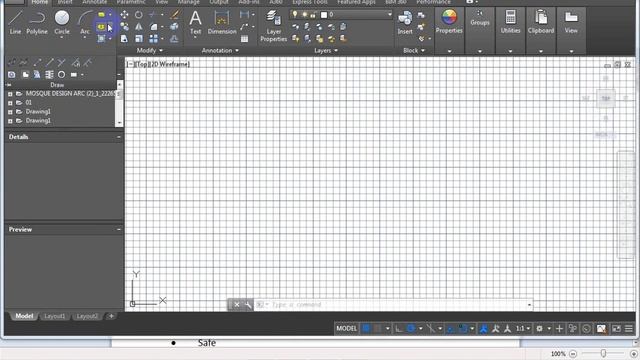Select the Copy tool in Modify

pyautogui.click(x=124, y=27)
